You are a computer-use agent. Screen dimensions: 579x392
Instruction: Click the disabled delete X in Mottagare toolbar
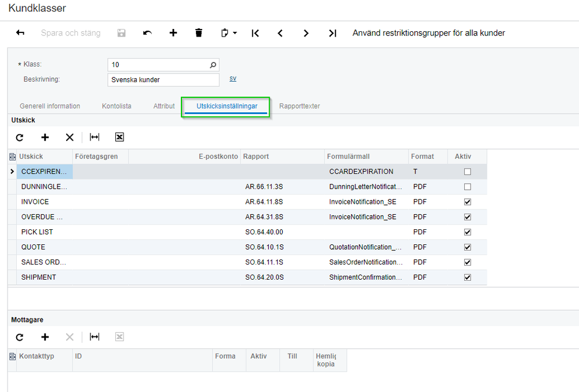(70, 337)
